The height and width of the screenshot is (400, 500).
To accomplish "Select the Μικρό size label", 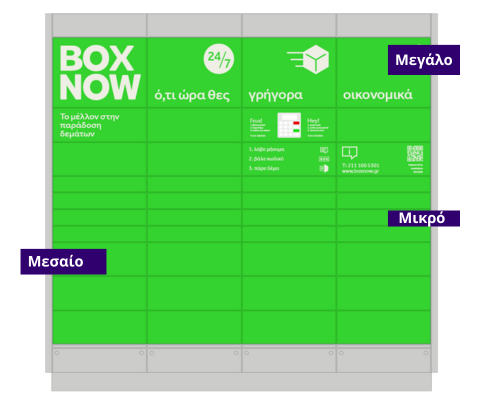I will 424,218.
